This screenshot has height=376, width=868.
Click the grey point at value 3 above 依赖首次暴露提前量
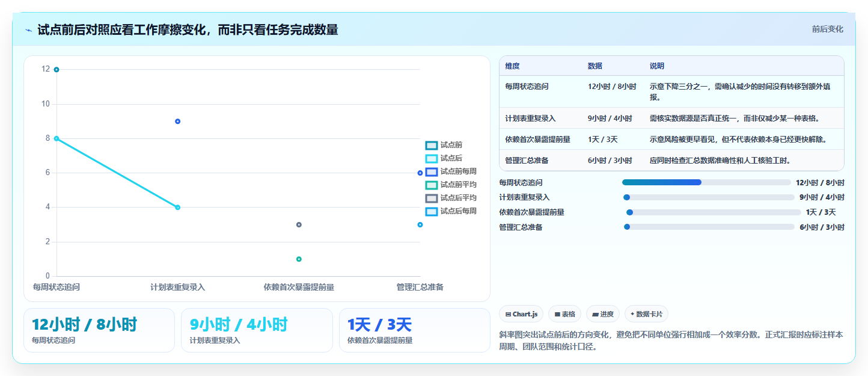click(x=299, y=225)
